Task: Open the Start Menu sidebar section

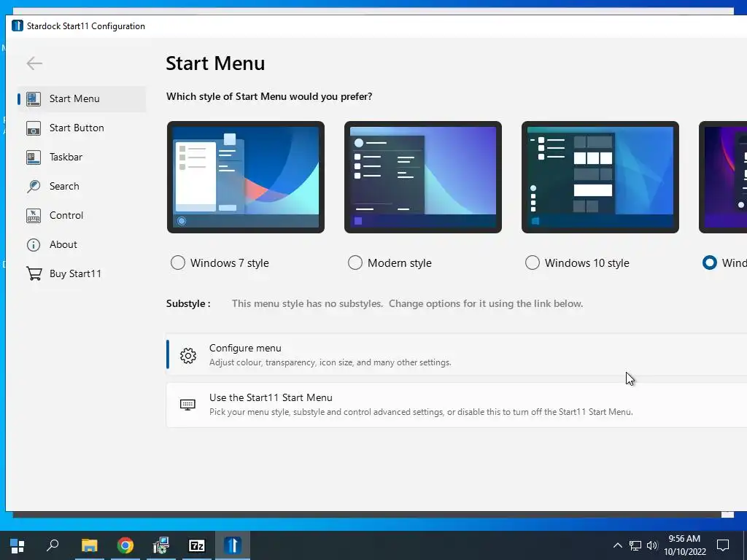Action: 82,99
